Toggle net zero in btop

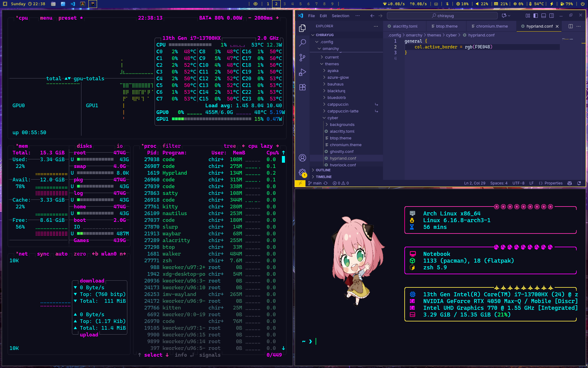(80, 254)
